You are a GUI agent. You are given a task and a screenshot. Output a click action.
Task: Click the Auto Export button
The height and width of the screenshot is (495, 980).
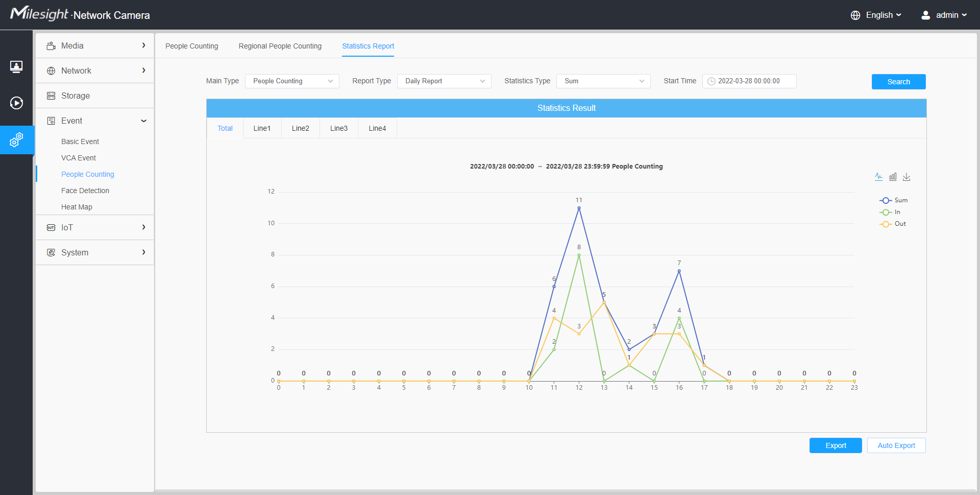click(896, 445)
